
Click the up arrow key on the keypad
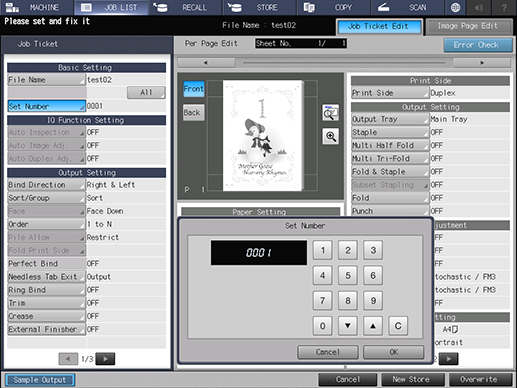[373, 326]
